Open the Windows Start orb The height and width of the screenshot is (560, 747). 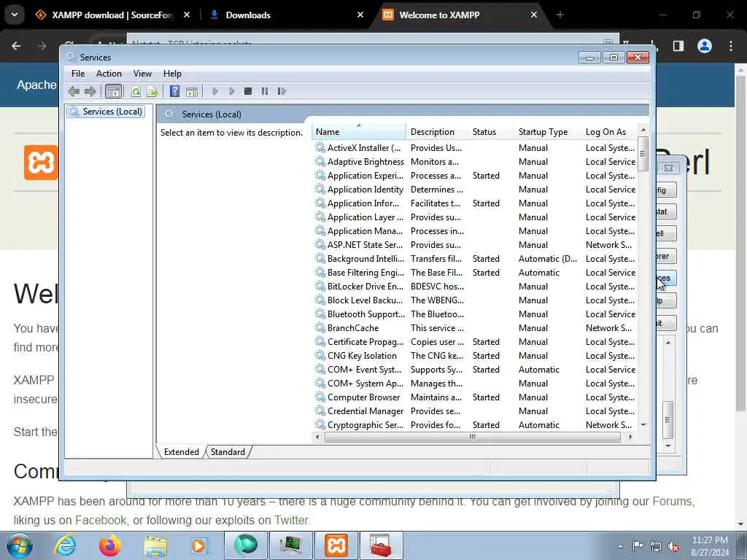(x=20, y=546)
